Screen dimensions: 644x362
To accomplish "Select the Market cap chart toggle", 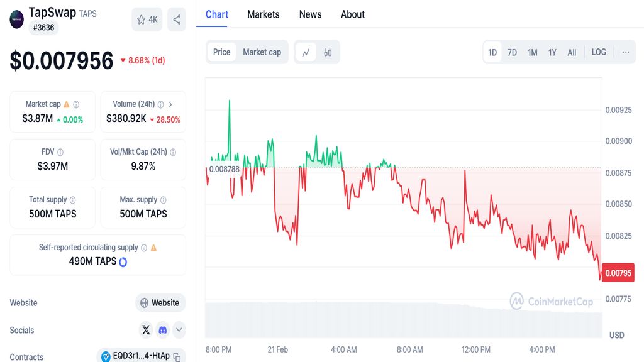I will (262, 52).
